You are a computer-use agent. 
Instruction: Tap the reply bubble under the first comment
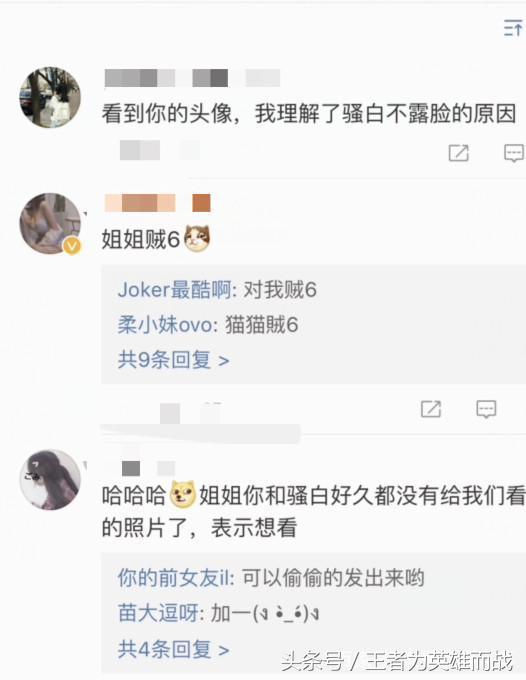514,153
